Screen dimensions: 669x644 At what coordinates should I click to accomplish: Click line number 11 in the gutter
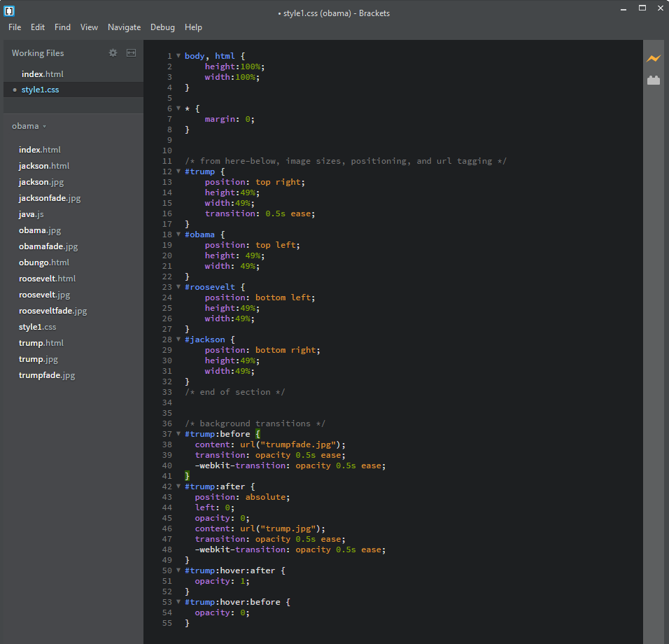coord(167,161)
